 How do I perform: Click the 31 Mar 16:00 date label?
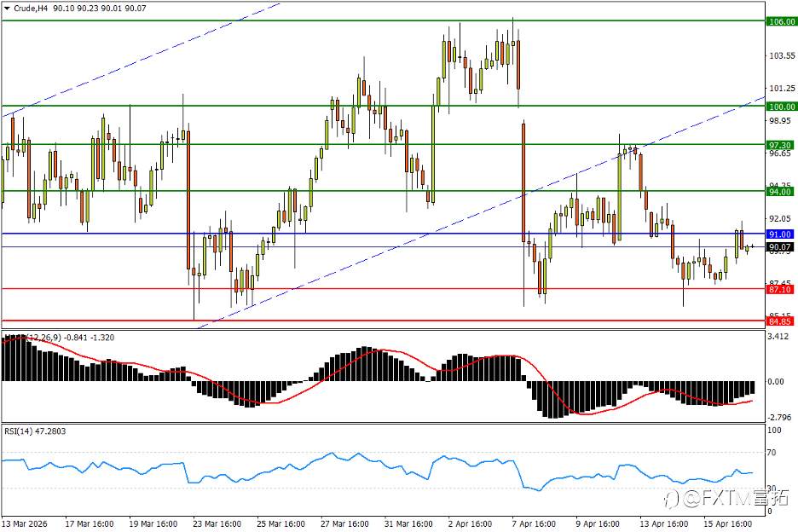[x=408, y=523]
